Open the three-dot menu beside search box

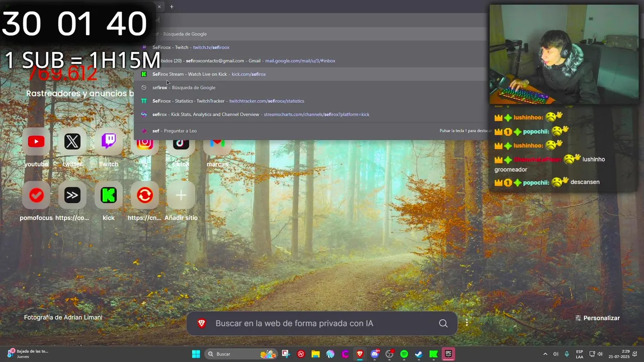click(466, 323)
